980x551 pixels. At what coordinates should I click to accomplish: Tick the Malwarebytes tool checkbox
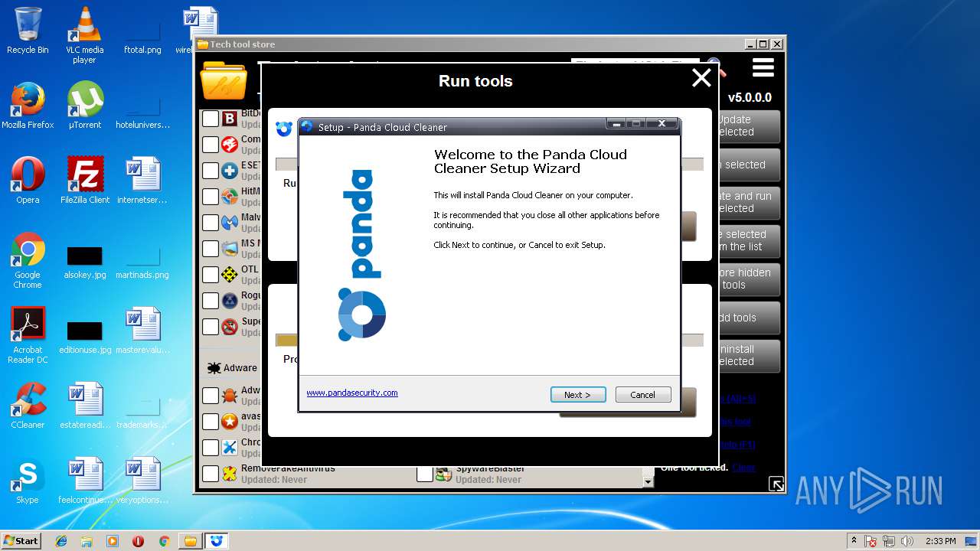pos(211,223)
